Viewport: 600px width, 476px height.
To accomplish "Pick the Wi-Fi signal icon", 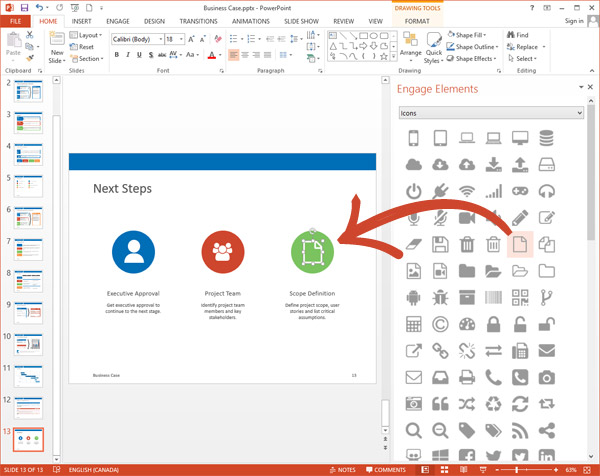I will [467, 191].
